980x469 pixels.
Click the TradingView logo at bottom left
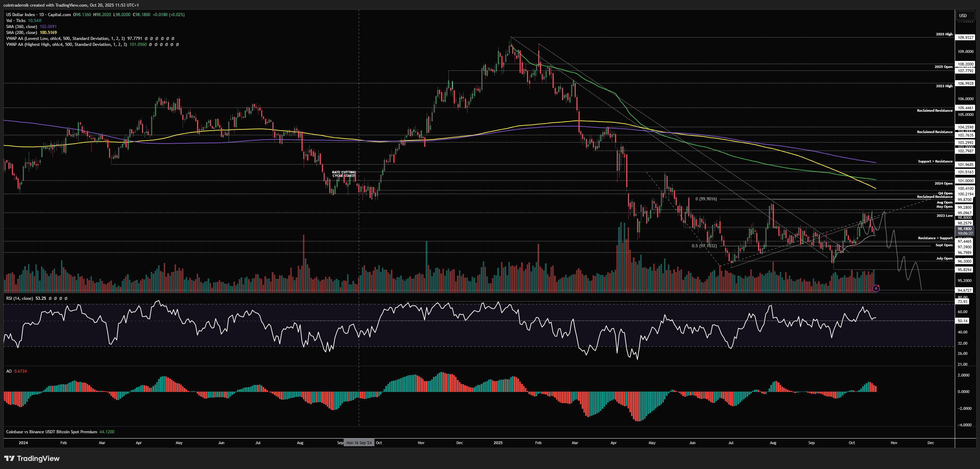[x=32, y=458]
